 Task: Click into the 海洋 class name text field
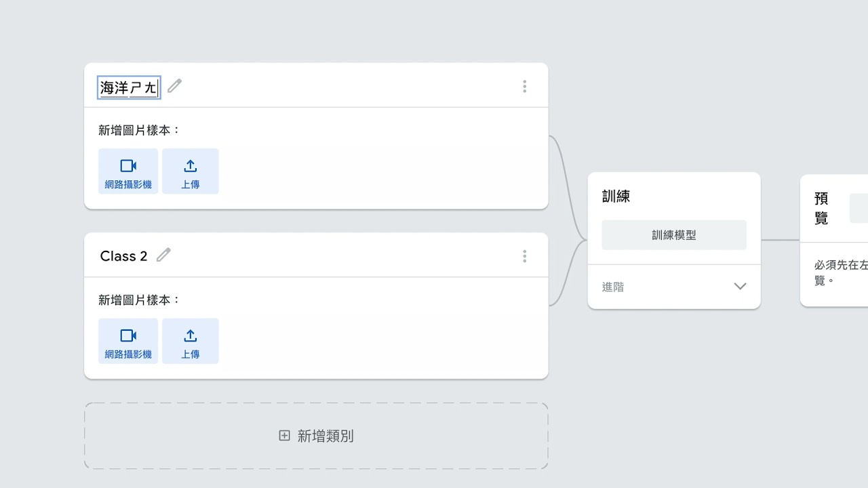point(129,87)
